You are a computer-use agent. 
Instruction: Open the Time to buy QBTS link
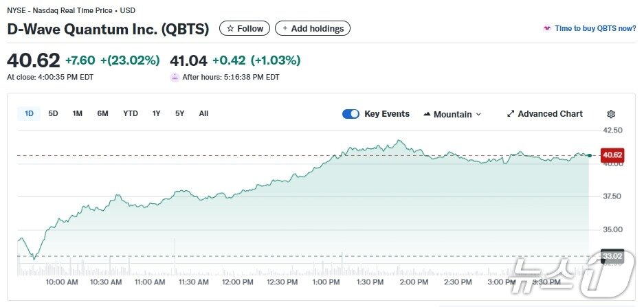click(595, 29)
